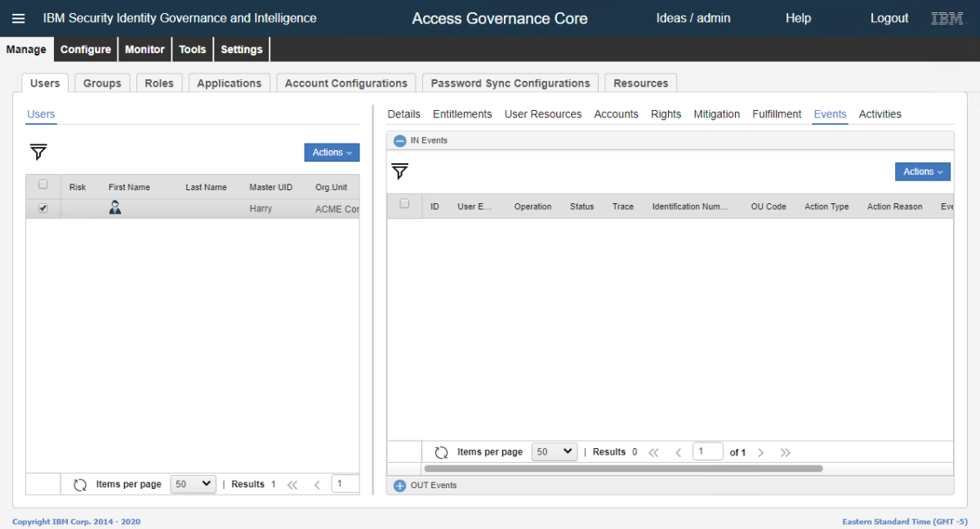Click the user avatar icon in Harry's row

pos(115,208)
